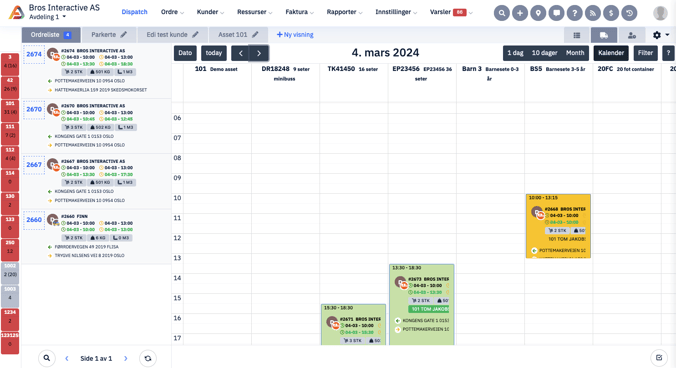This screenshot has height=368, width=676.
Task: Open the Asset 101 tab
Action: tap(238, 34)
